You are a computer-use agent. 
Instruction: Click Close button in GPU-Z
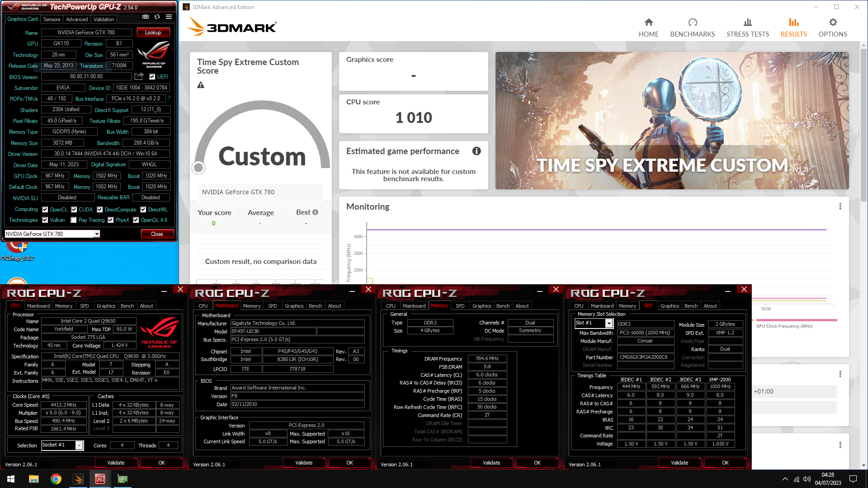(157, 234)
